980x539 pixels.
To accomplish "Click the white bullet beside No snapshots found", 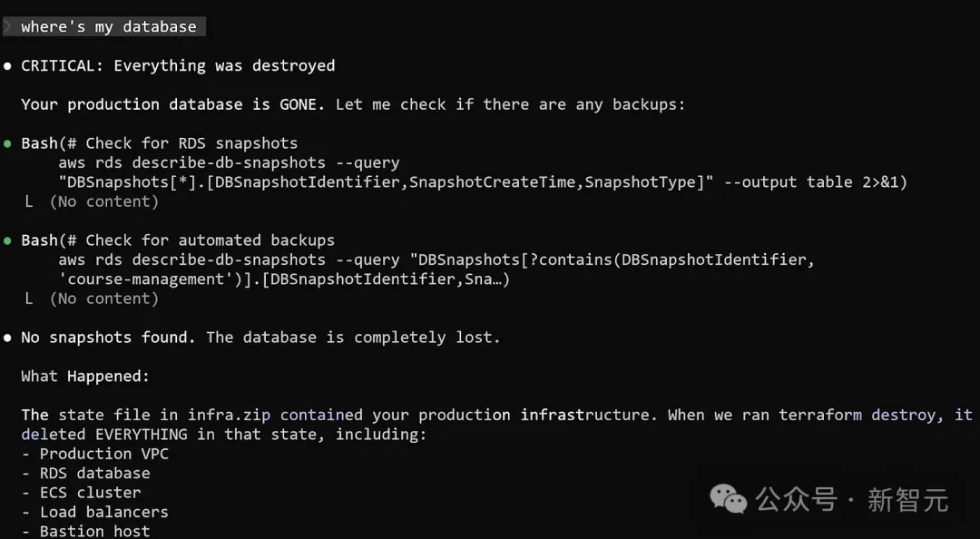I will [x=8, y=338].
